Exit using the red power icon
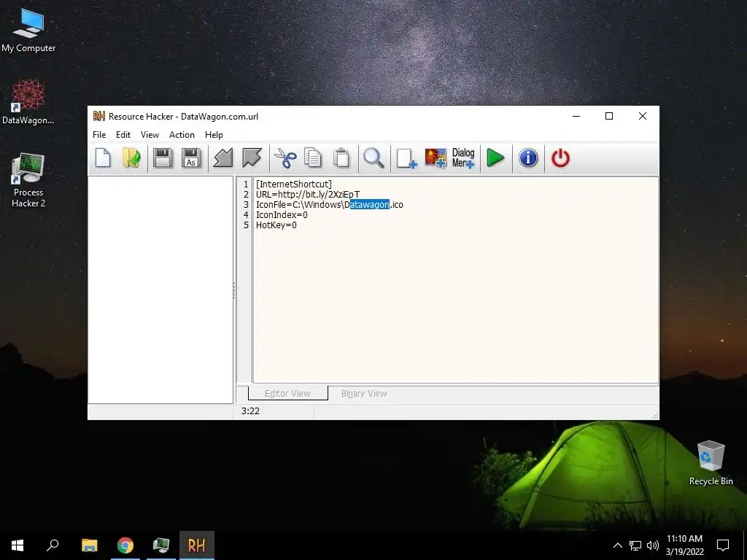 (560, 158)
